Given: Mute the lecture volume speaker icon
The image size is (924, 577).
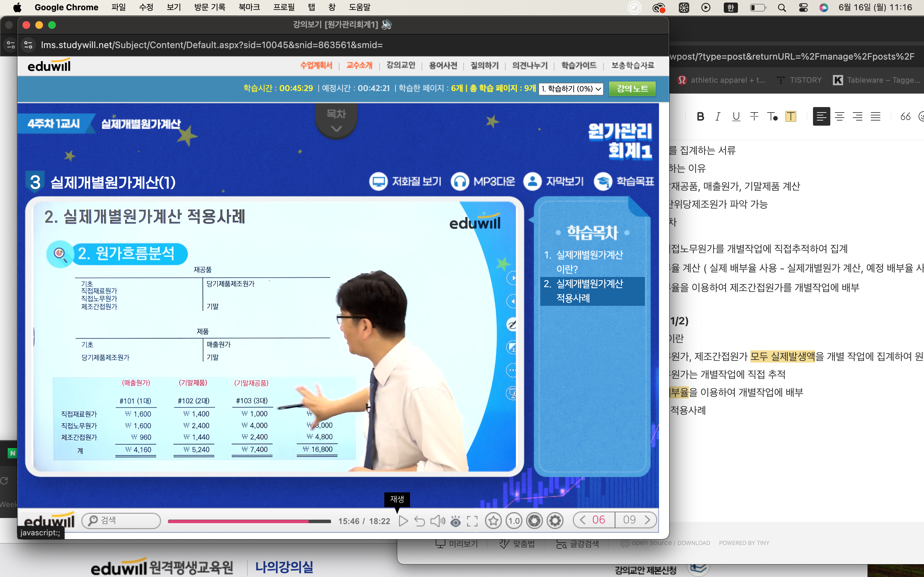Looking at the screenshot, I should click(x=437, y=521).
